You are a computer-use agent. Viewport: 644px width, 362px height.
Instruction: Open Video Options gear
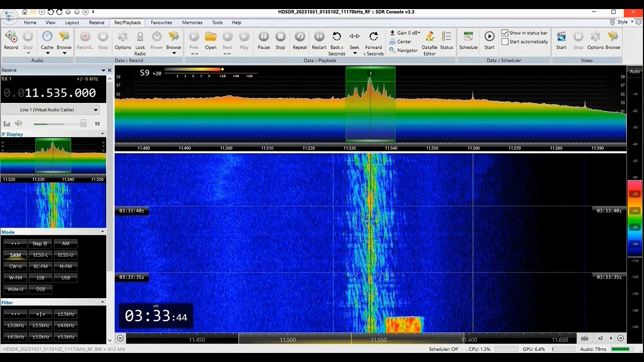pyautogui.click(x=595, y=37)
